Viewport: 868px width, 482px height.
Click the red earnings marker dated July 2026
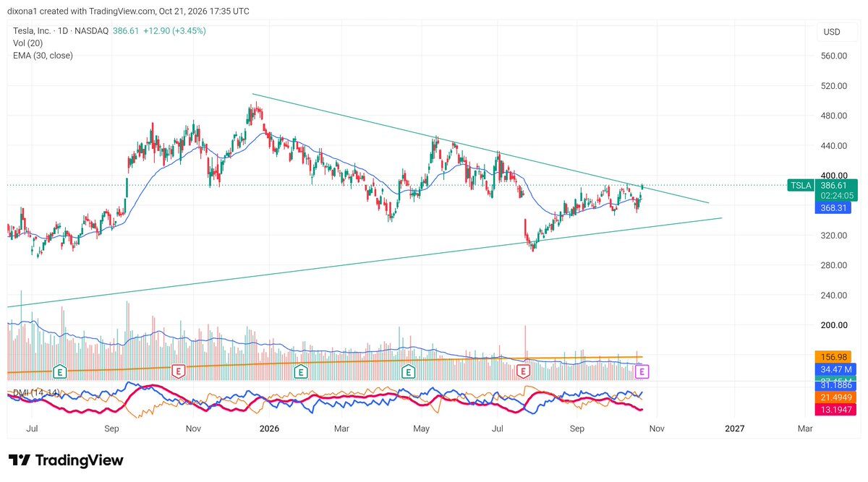click(x=524, y=371)
